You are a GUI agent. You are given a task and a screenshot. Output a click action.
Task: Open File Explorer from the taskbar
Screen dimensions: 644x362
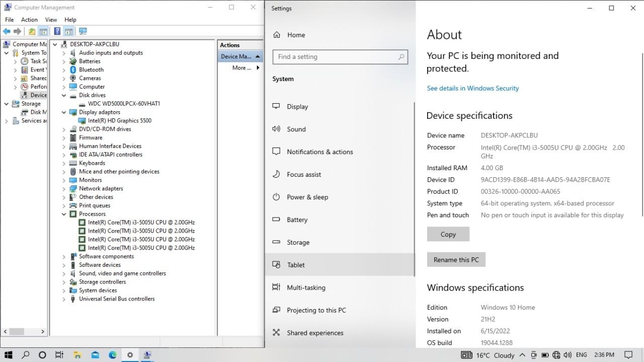click(77, 355)
